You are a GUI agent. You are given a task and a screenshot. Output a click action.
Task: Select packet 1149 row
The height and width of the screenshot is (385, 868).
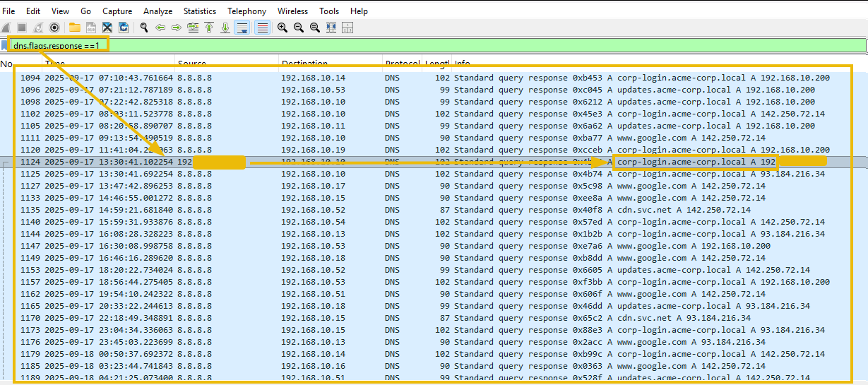pos(434,258)
